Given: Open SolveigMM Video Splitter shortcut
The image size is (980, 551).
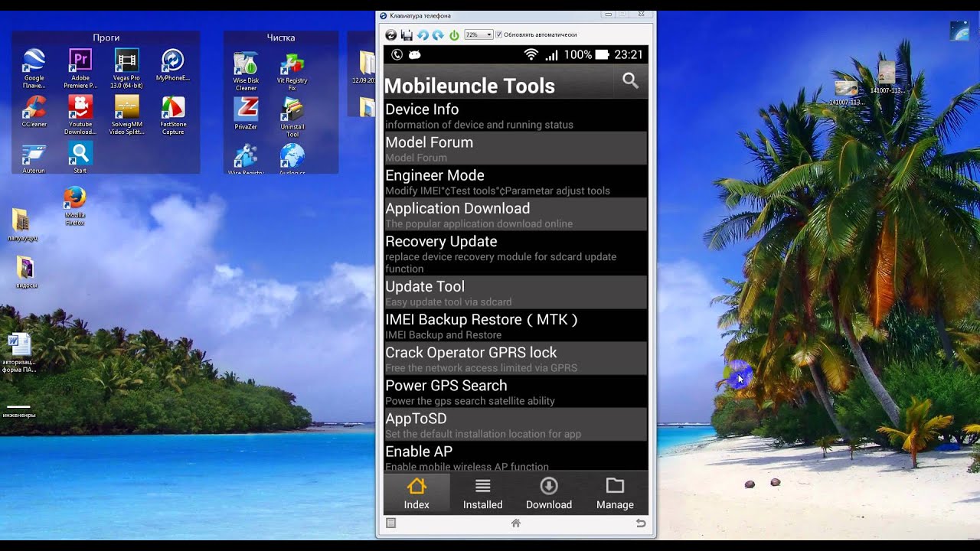Looking at the screenshot, I should [126, 116].
